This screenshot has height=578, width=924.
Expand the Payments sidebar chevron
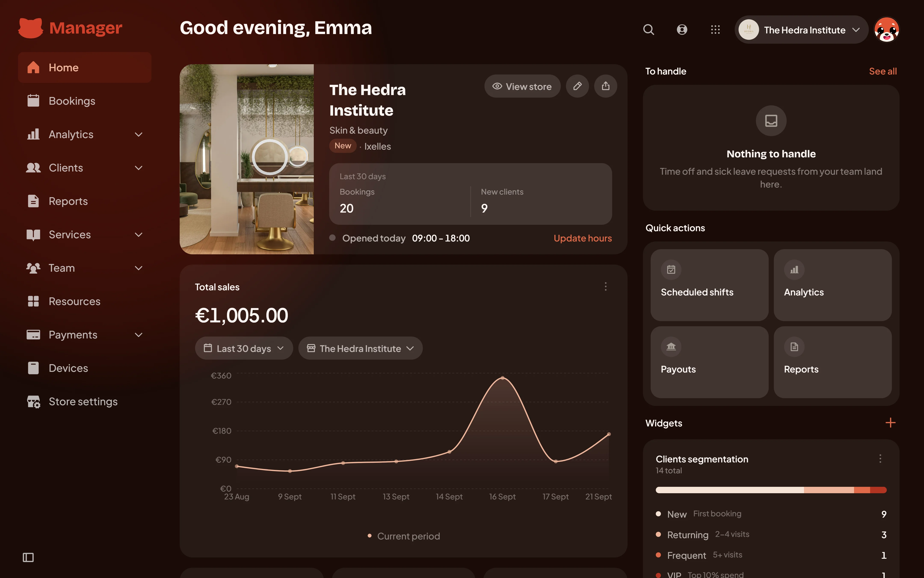[139, 335]
